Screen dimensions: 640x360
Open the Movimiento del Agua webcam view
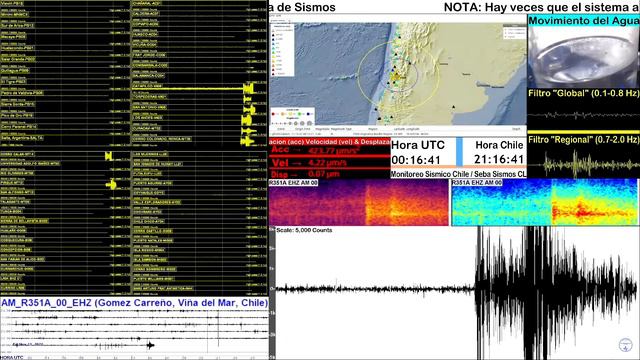coord(583,58)
